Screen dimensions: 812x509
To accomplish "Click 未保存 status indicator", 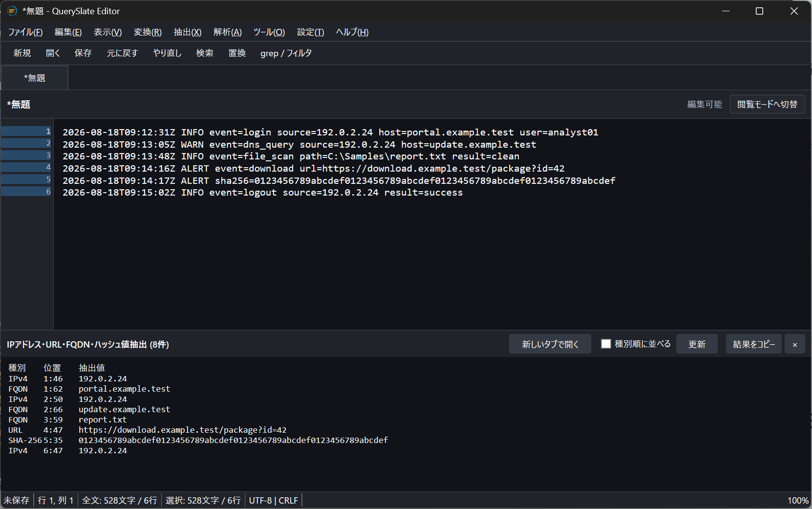I will click(17, 500).
